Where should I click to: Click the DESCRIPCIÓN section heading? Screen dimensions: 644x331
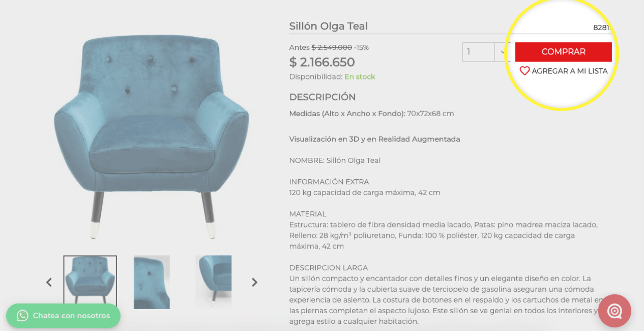tap(323, 97)
